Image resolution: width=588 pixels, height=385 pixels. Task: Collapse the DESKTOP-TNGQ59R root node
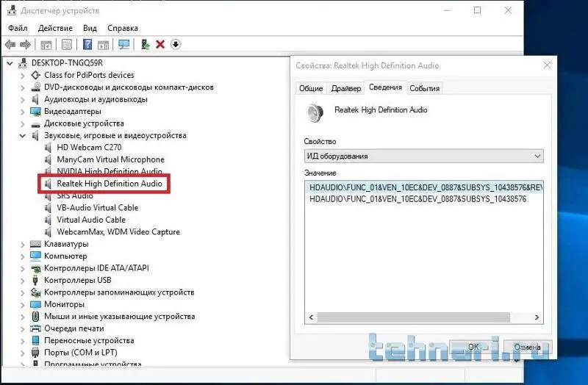(10, 63)
